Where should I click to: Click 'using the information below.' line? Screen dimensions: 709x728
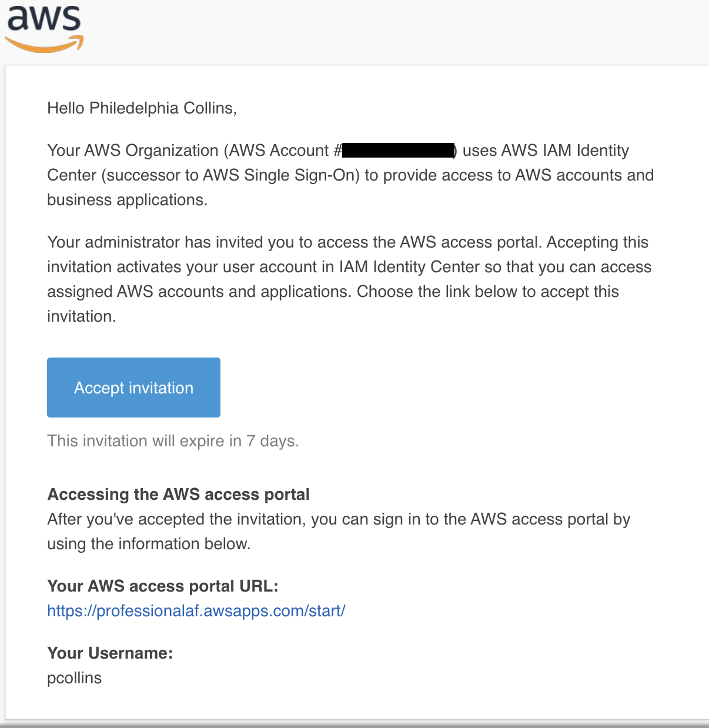pyautogui.click(x=149, y=544)
